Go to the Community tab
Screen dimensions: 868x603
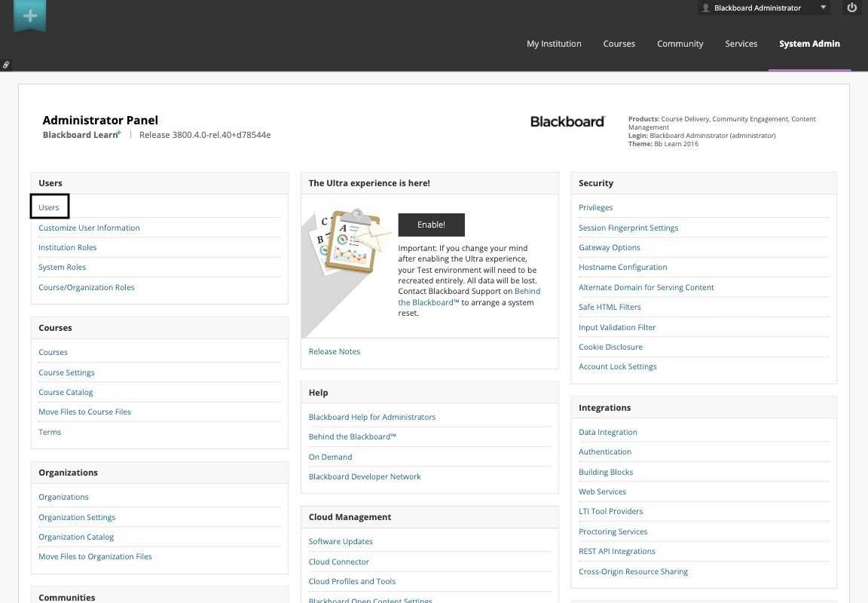click(680, 44)
